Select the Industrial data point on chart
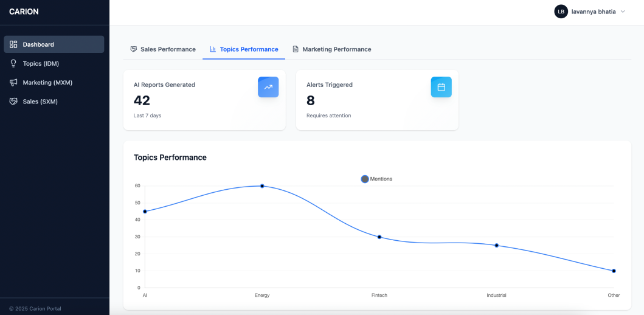 coord(497,245)
